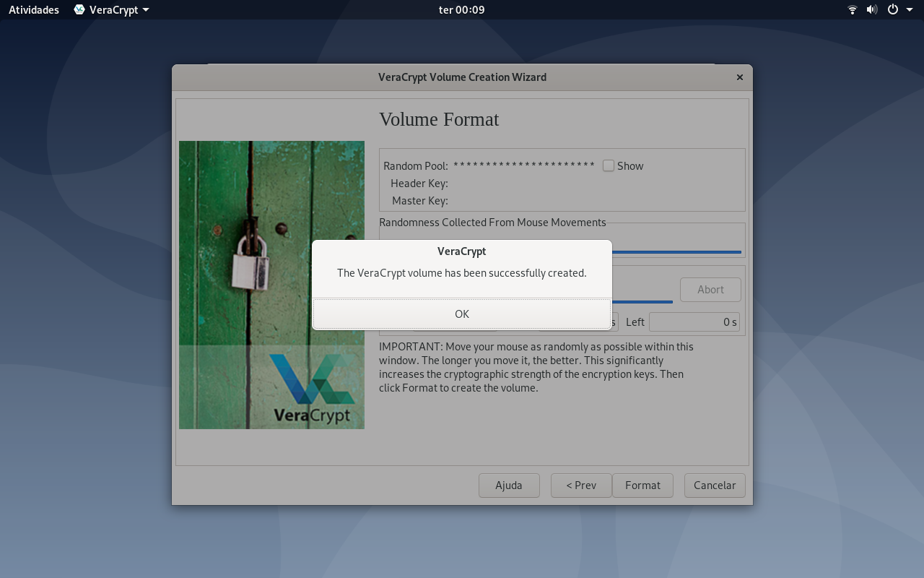The width and height of the screenshot is (924, 578).
Task: Confirm the VeraCrypt success dialog with OK
Action: (x=462, y=314)
